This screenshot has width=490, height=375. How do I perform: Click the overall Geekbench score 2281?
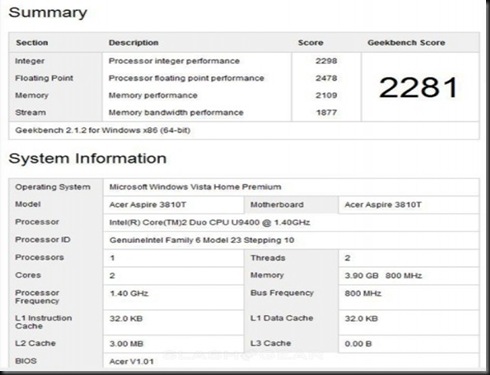pos(418,87)
